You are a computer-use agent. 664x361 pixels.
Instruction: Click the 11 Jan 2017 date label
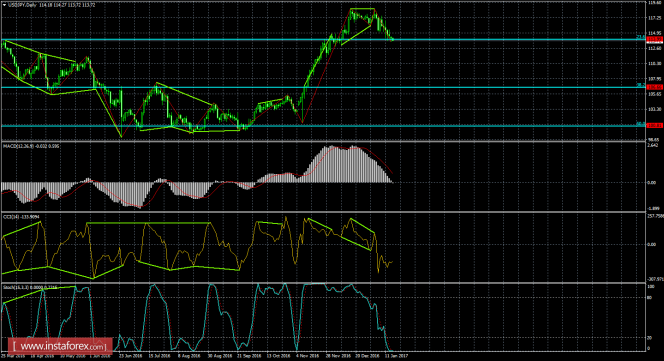(x=396, y=356)
